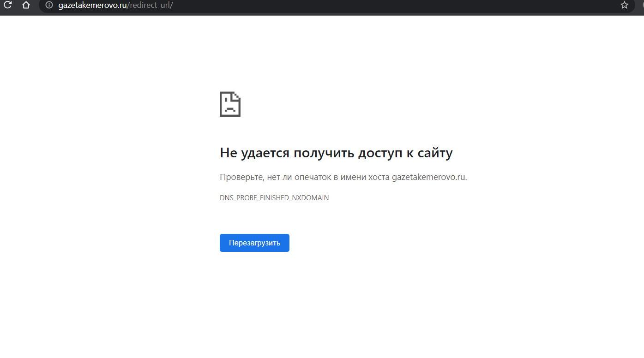Bookmark this page with the star icon
The image size is (644, 358).
[x=625, y=5]
